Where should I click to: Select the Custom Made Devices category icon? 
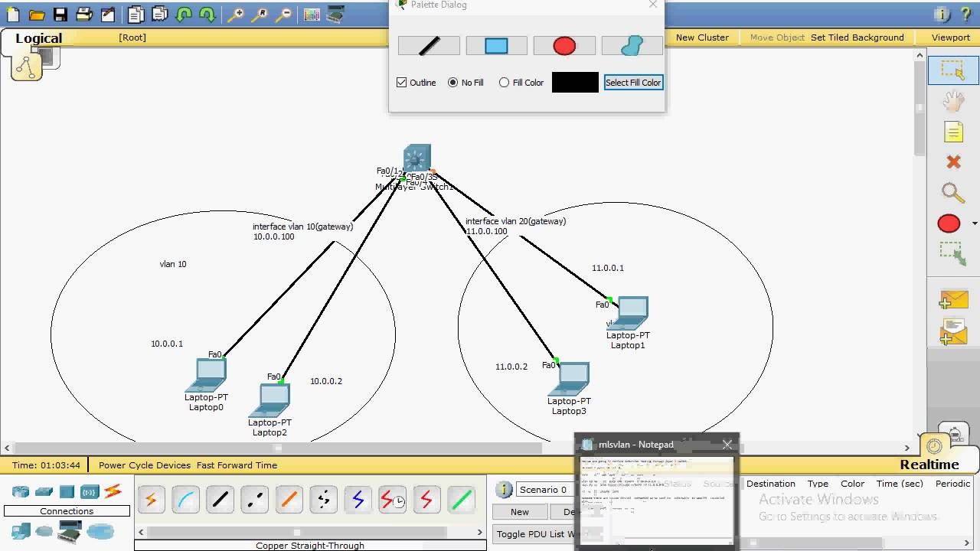(x=70, y=531)
